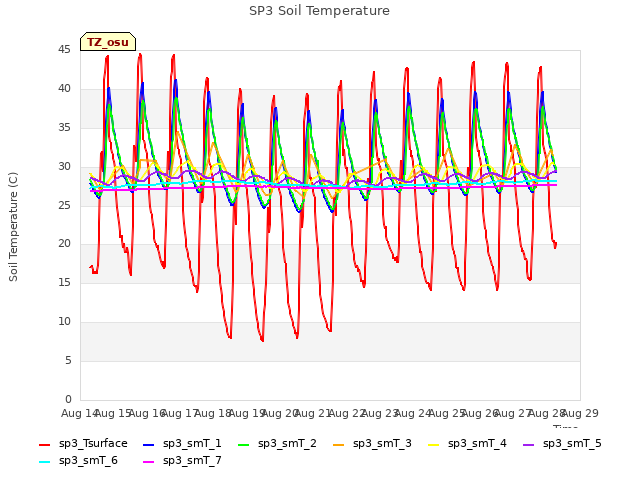
Task: Toggle the sp3_smT_1 legend entry
Action: pyautogui.click(x=182, y=444)
